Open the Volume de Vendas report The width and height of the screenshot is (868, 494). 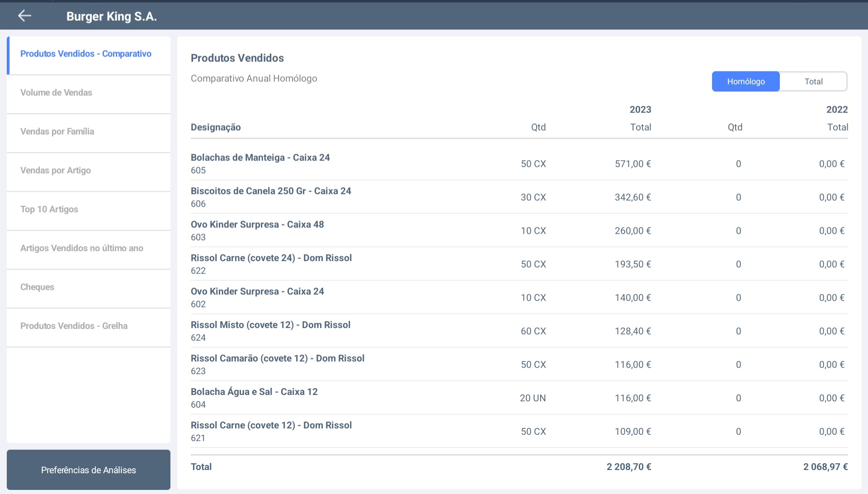57,93
